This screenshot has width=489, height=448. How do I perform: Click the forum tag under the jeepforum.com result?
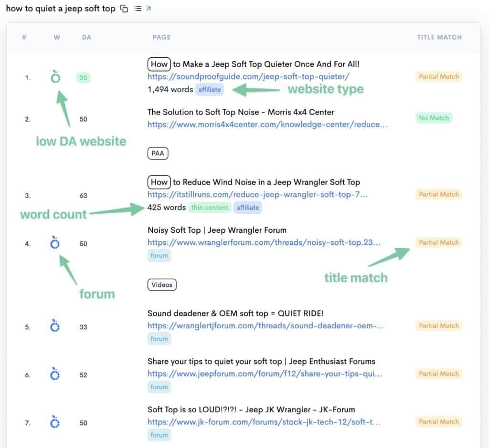[x=159, y=387]
